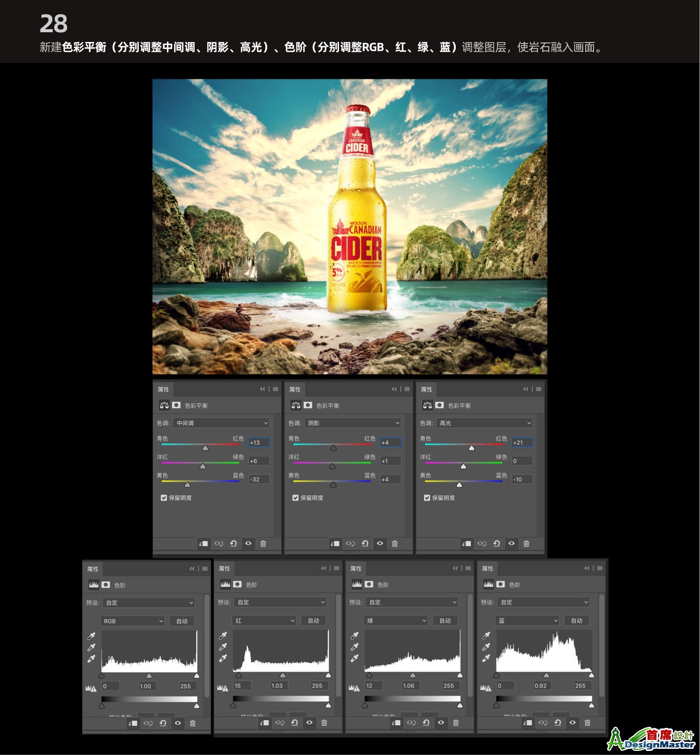Delete the levels layer in the 绿 panel

click(x=456, y=723)
